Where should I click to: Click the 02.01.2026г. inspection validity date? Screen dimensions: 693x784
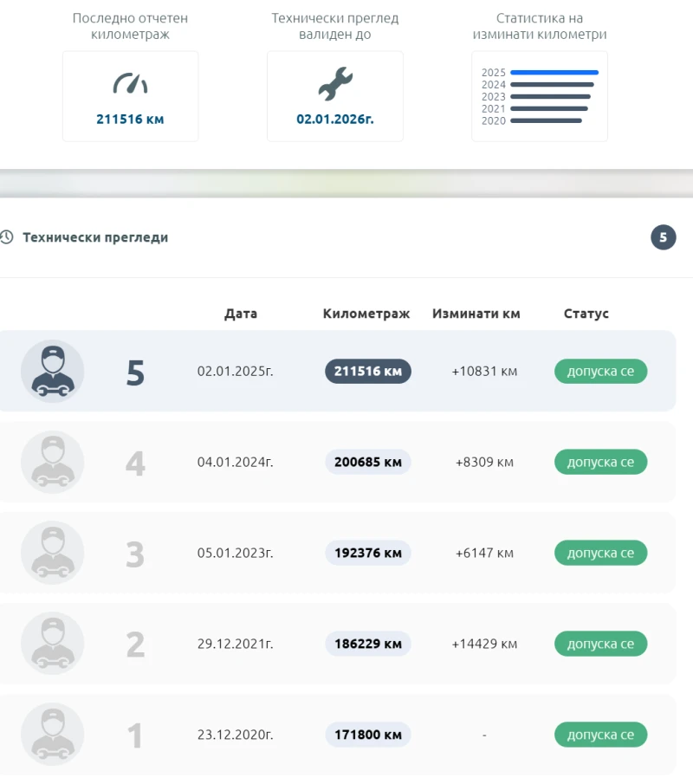[335, 120]
